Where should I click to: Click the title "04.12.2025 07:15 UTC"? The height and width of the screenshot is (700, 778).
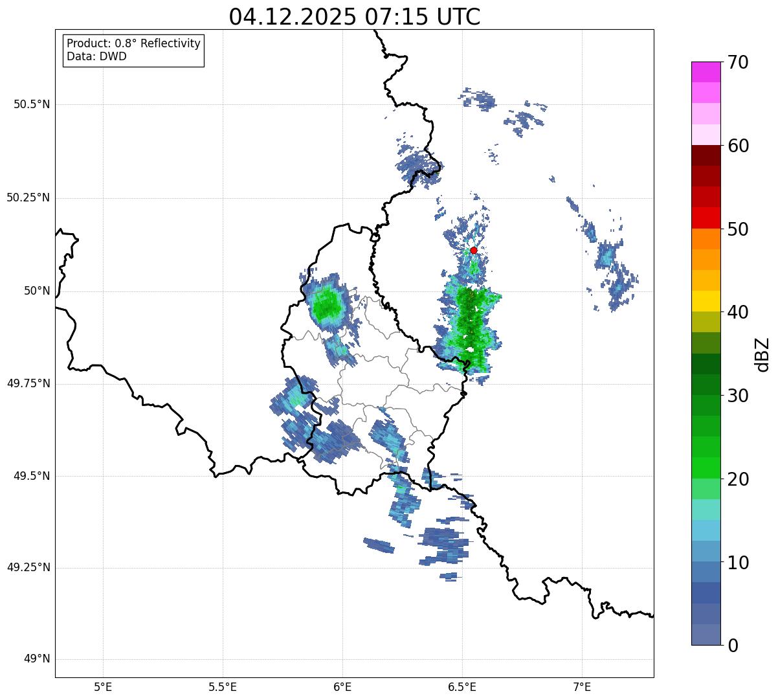(x=355, y=17)
